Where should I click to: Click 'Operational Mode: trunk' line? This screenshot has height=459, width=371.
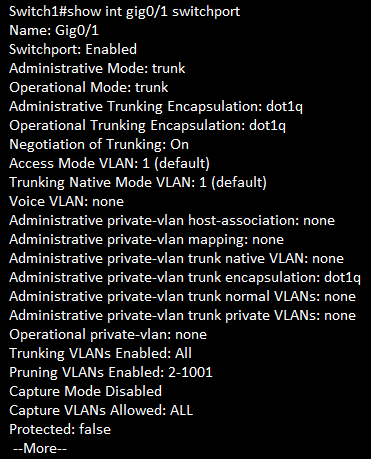pos(89,87)
